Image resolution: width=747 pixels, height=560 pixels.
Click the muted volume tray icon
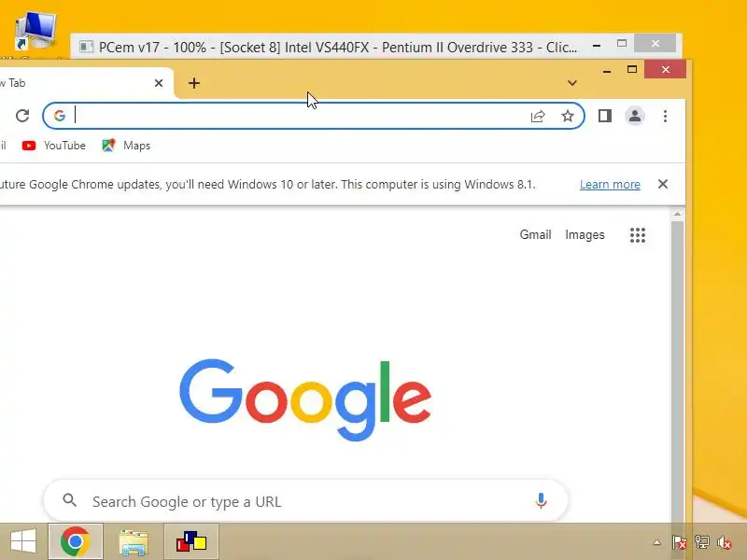point(725,542)
